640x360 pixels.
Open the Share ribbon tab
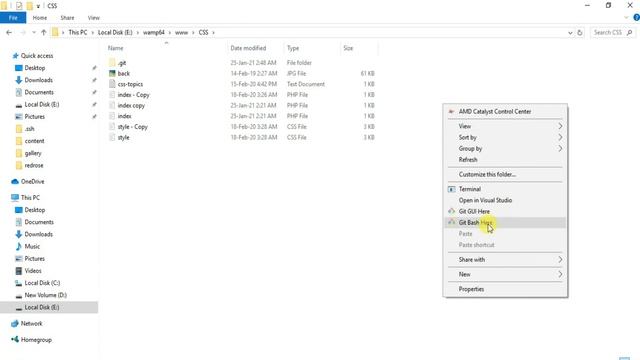(x=67, y=18)
